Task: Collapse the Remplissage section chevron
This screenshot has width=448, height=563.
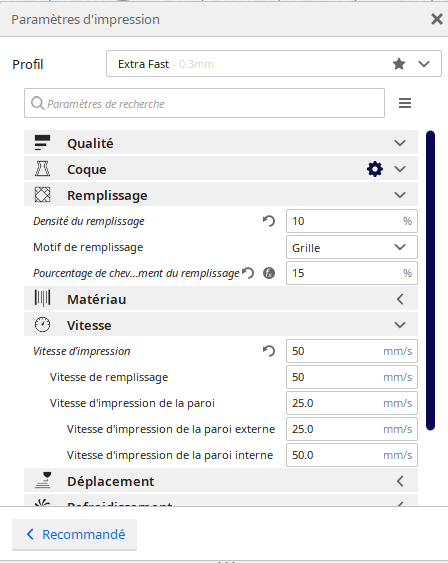Action: click(x=400, y=195)
